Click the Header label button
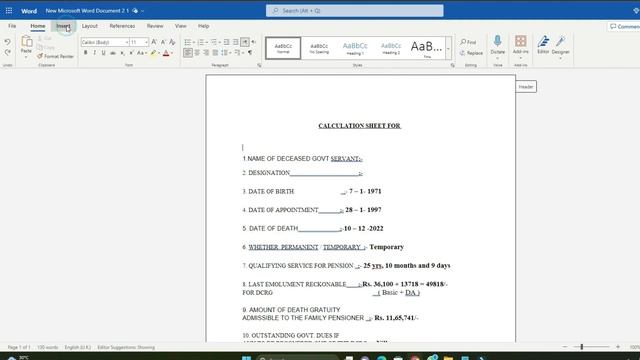The height and width of the screenshot is (360, 640). click(x=526, y=87)
